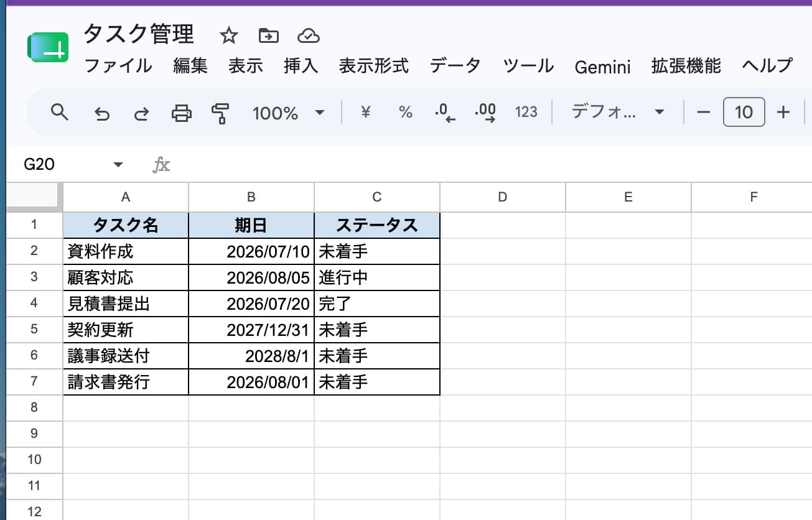812x520 pixels.
Task: Click the font size input field
Action: click(x=744, y=113)
